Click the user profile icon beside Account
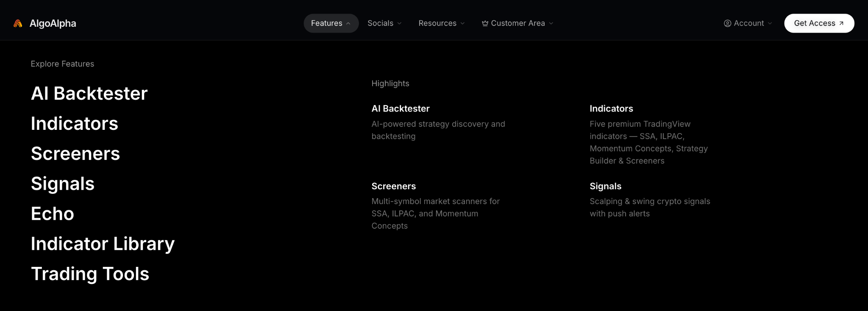868x311 pixels. click(x=727, y=23)
